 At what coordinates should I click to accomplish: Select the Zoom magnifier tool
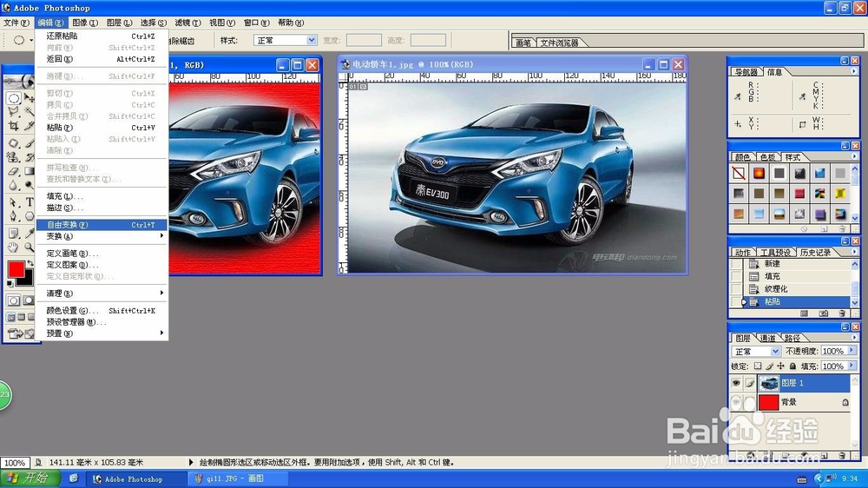pos(30,247)
